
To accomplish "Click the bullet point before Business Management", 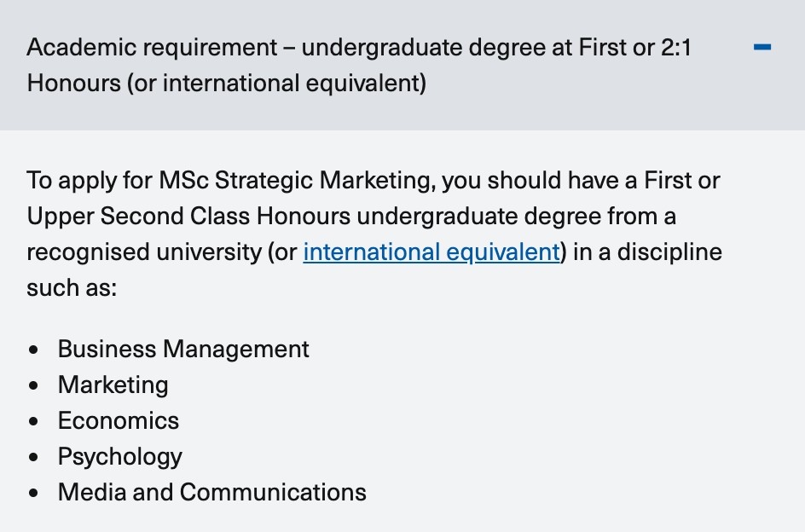I will tap(34, 350).
